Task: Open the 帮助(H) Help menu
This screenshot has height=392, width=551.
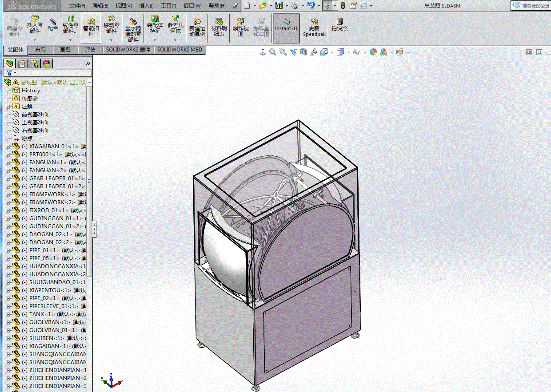Action: tap(217, 6)
